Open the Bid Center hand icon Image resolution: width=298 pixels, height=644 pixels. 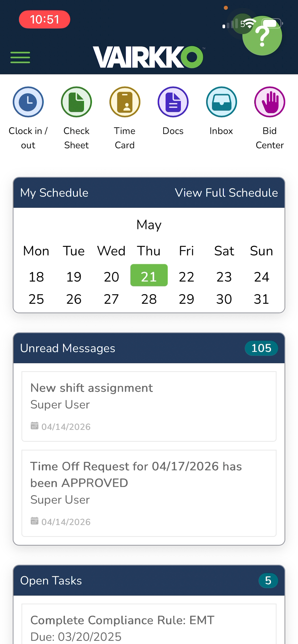click(x=270, y=102)
